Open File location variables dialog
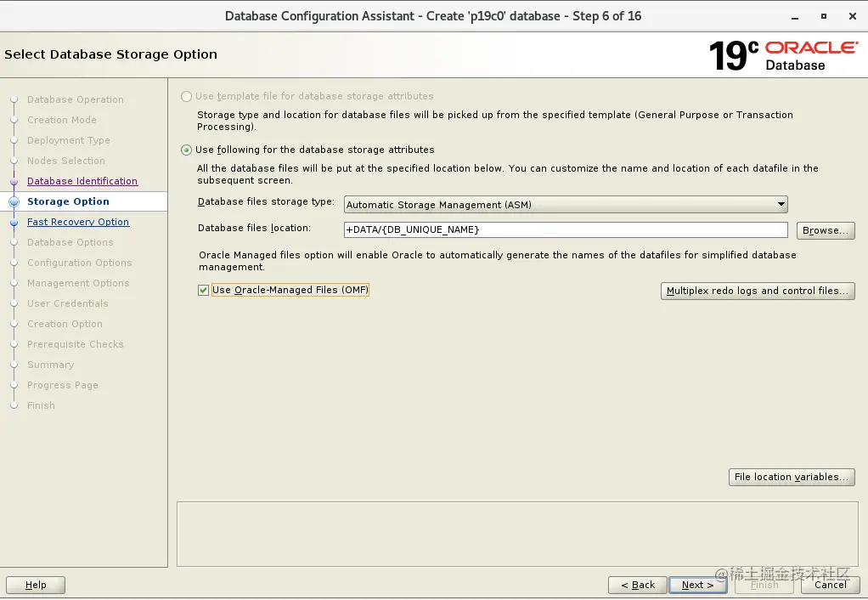 792,477
